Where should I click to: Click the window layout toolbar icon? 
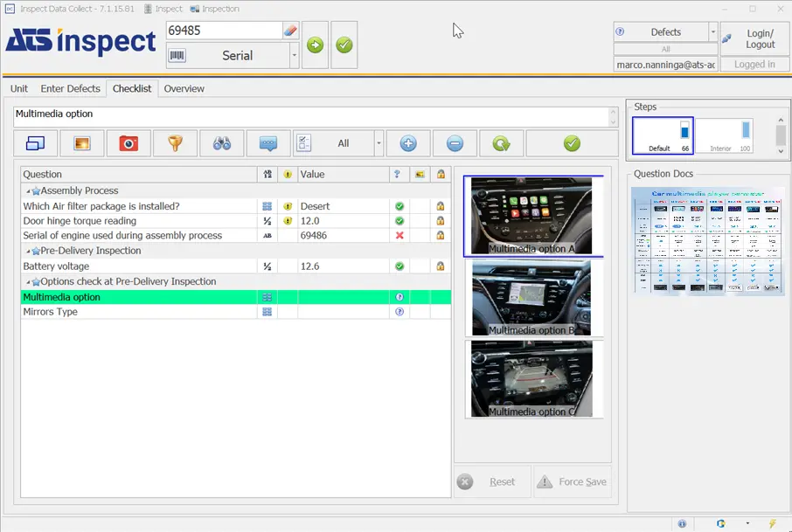click(x=35, y=143)
